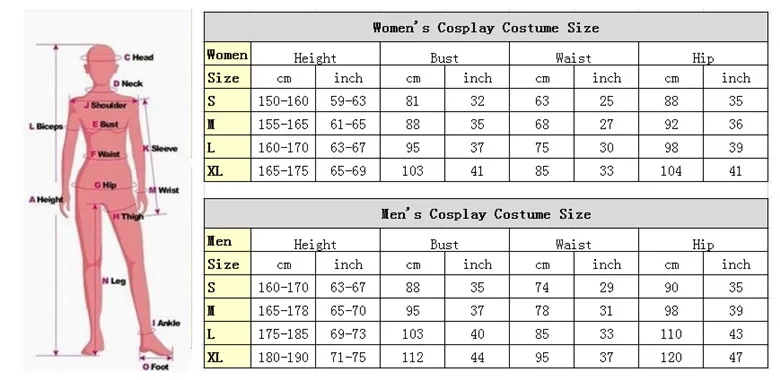This screenshot has width=780, height=380.
Task: Click the O Foot label at the bottom
Action: (x=156, y=367)
